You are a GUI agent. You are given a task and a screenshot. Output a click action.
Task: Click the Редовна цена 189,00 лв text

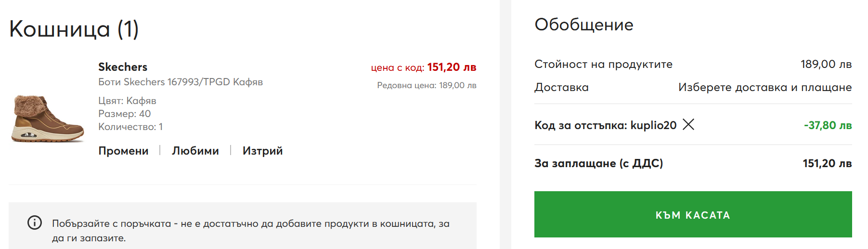pos(427,85)
